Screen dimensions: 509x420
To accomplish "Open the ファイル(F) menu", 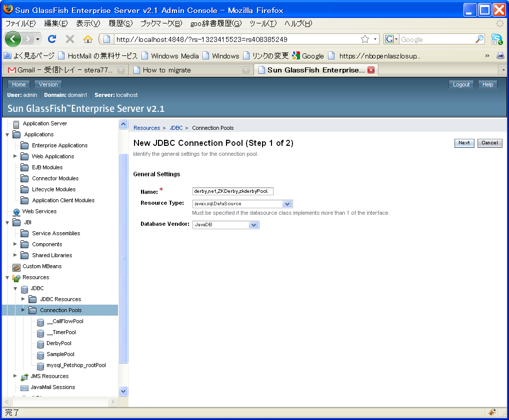I will (20, 23).
